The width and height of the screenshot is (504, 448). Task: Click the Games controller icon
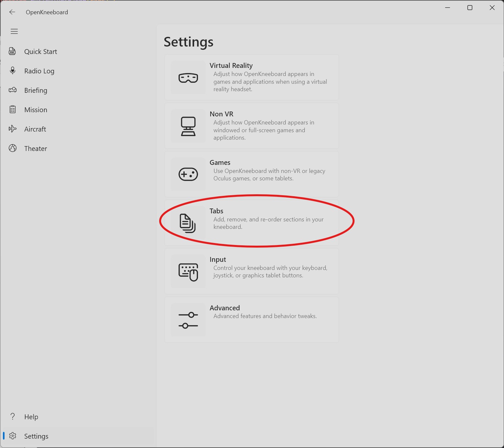point(188,174)
